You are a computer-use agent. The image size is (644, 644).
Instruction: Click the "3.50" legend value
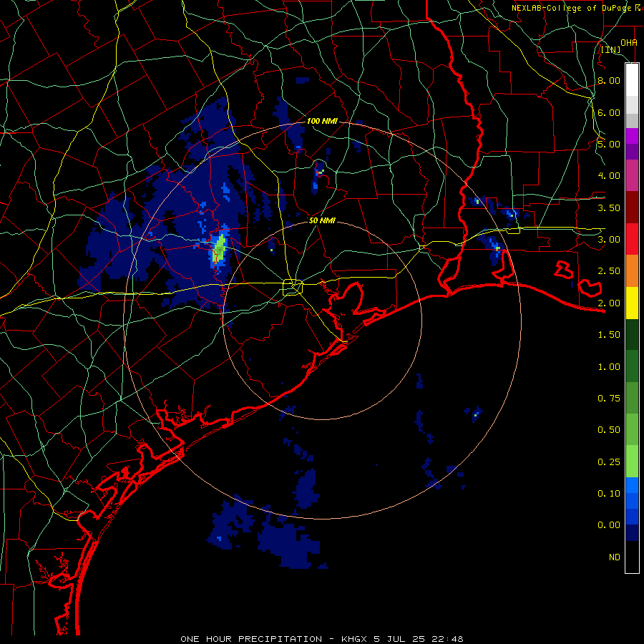coord(609,208)
